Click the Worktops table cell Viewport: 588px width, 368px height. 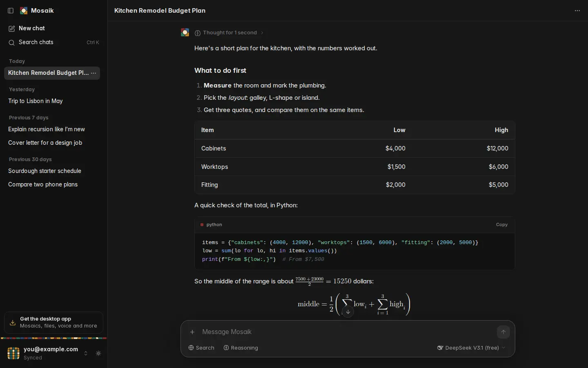[215, 167]
